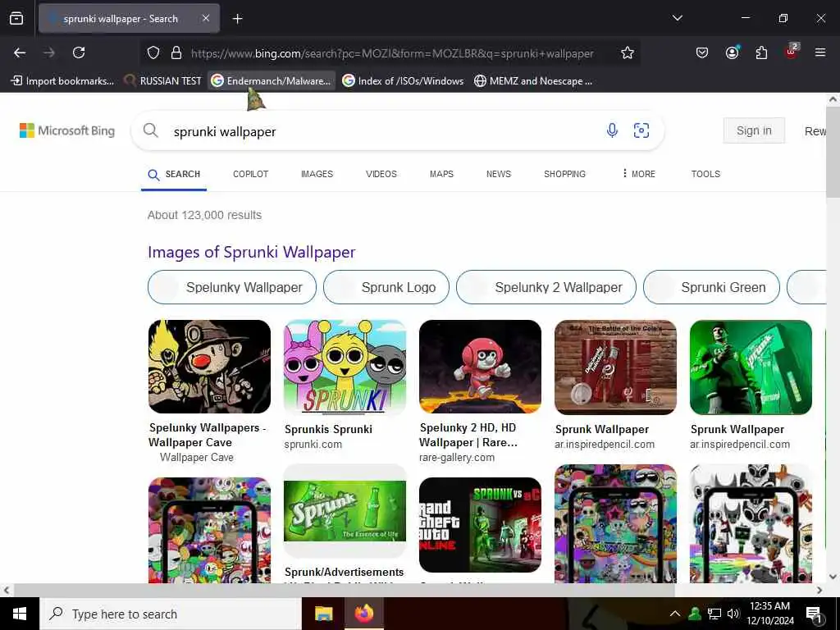
Task: Open Spelunky Wallpapers - Wallpaper Cave title
Action: [x=207, y=435]
